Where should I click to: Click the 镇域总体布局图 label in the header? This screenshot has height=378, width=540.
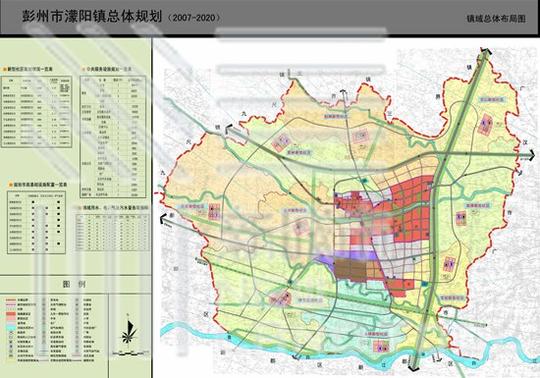(x=496, y=19)
